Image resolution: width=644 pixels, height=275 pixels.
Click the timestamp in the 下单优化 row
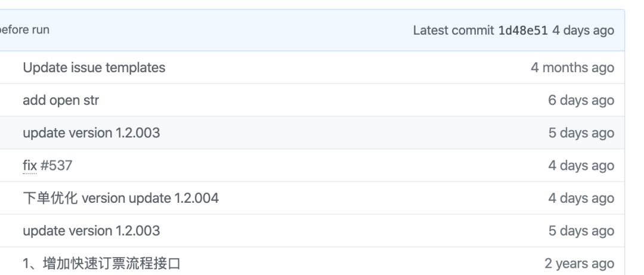click(581, 197)
